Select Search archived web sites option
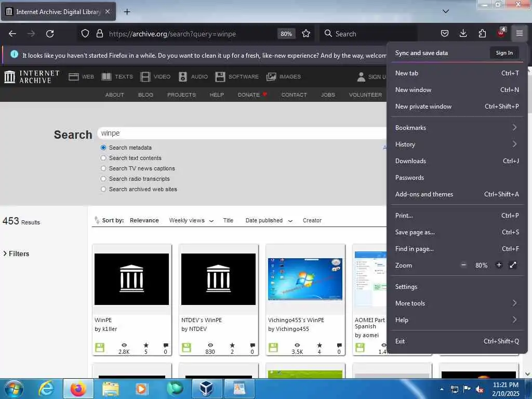532x399 pixels. pyautogui.click(x=103, y=189)
